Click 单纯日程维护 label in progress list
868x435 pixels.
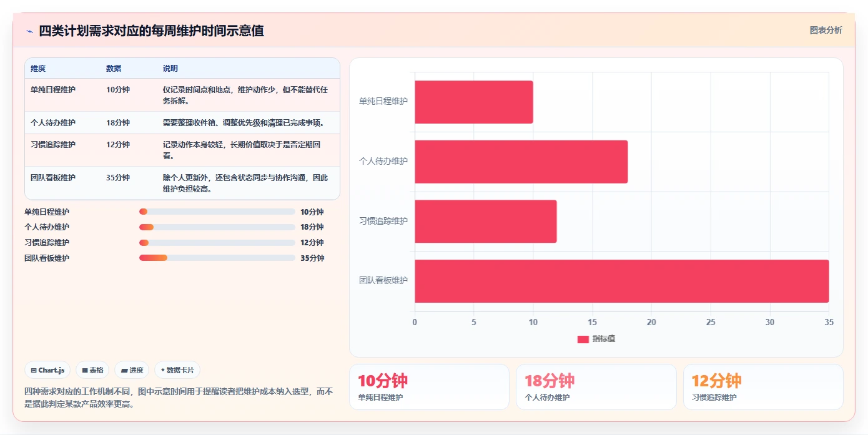(47, 212)
